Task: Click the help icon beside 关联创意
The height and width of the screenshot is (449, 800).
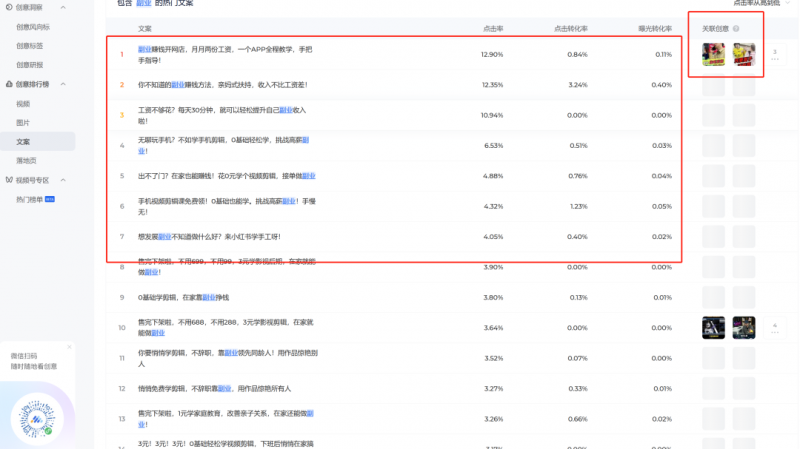Action: coord(737,29)
